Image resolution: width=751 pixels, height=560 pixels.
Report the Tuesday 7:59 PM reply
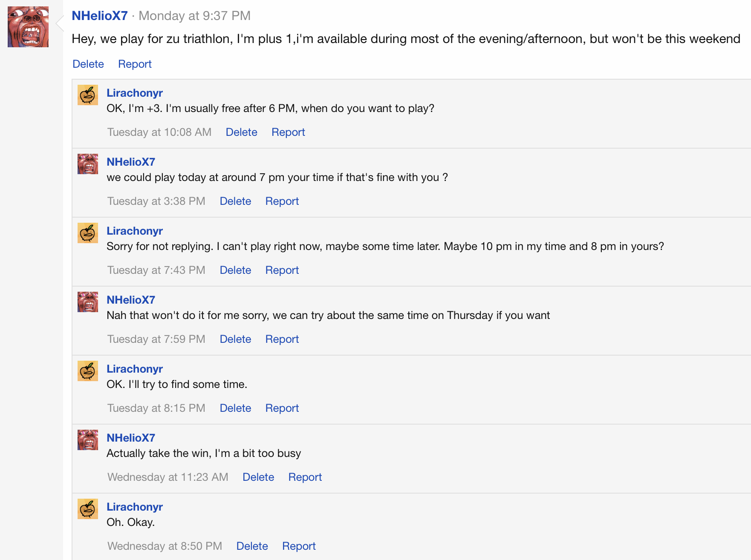point(282,339)
